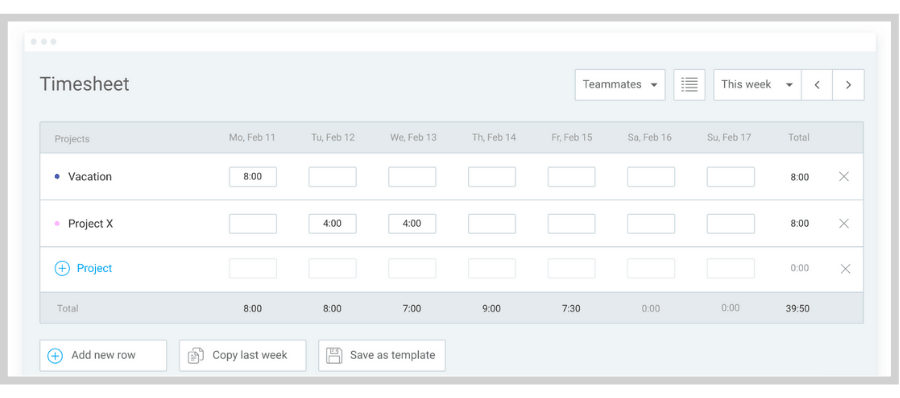Image resolution: width=900 pixels, height=398 pixels.
Task: Go to the previous week arrow
Action: pyautogui.click(x=817, y=84)
